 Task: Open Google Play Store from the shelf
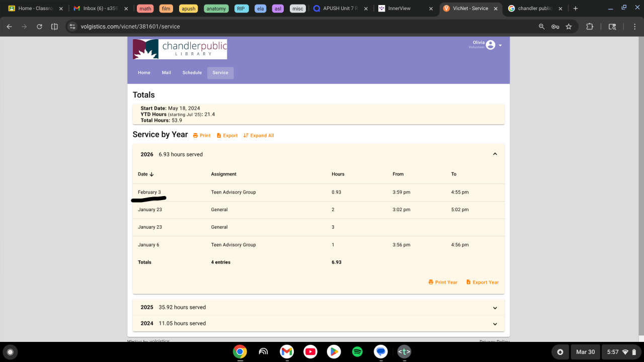pos(334,352)
